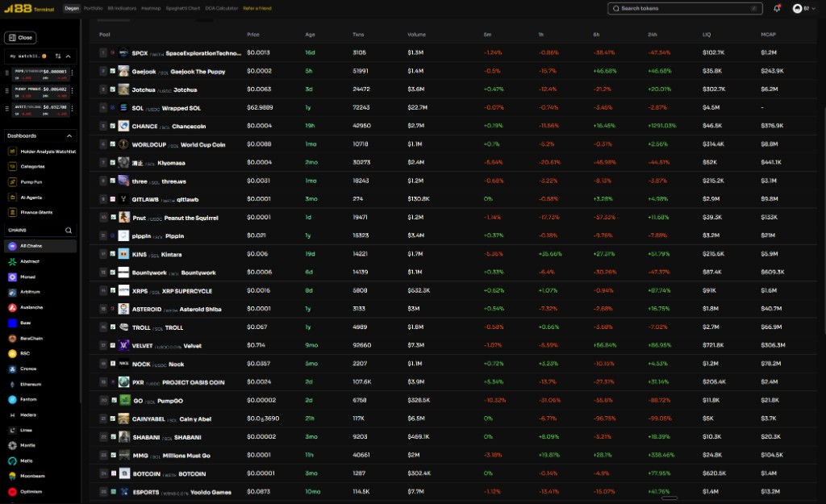Click the TROLL token logo
Screen dimensions: 826x504
coord(123,327)
